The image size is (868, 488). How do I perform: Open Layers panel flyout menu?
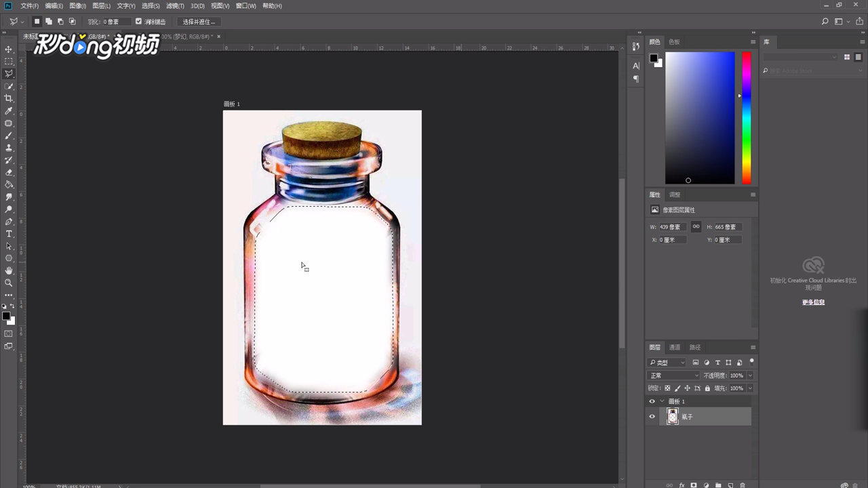753,347
